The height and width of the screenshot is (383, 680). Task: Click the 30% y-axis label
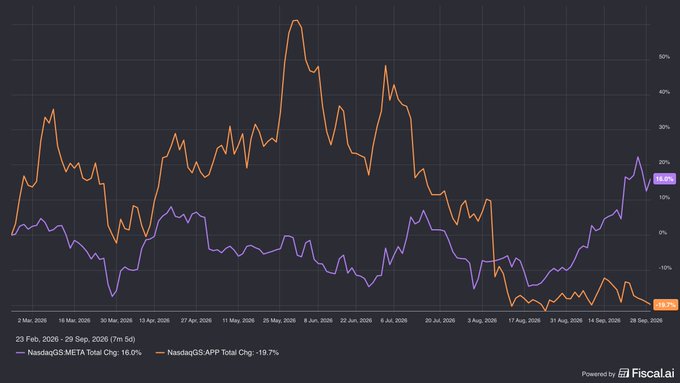click(664, 127)
